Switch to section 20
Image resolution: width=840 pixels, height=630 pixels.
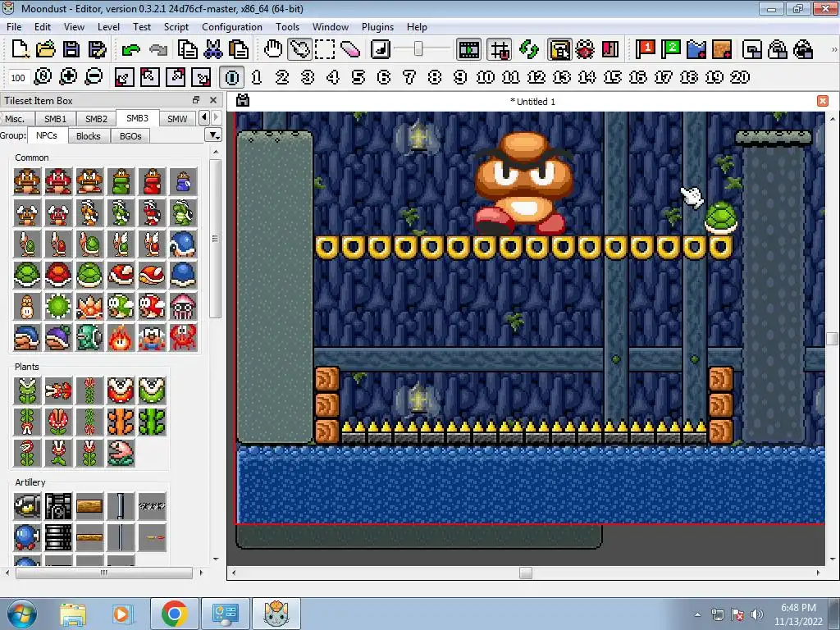[740, 77]
